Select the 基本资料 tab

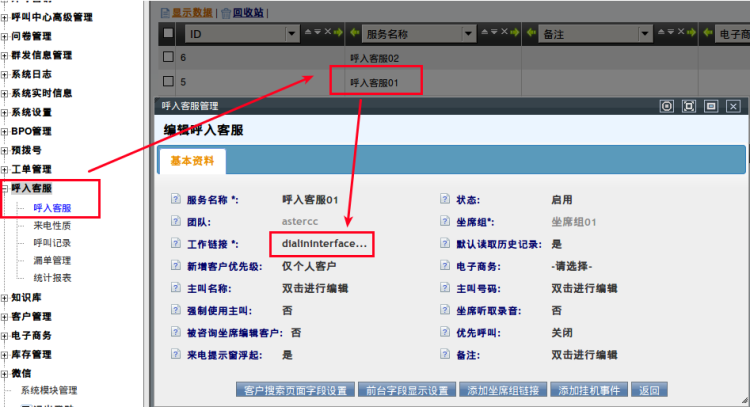192,161
